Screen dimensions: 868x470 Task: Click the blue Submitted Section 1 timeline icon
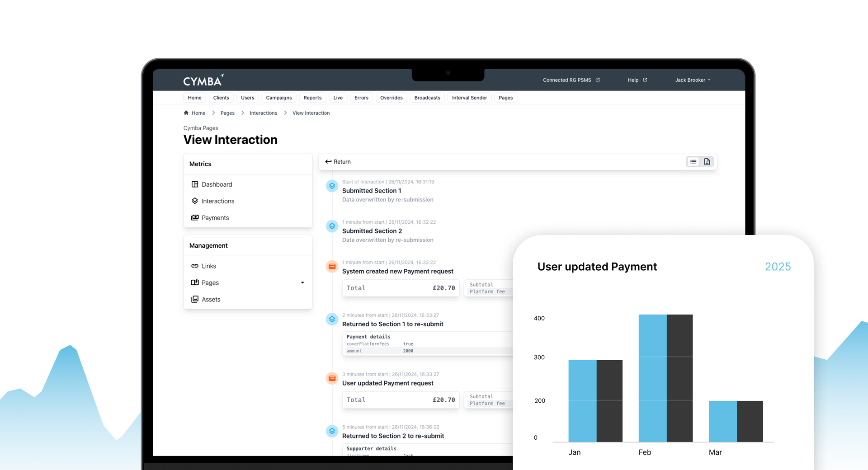[332, 186]
